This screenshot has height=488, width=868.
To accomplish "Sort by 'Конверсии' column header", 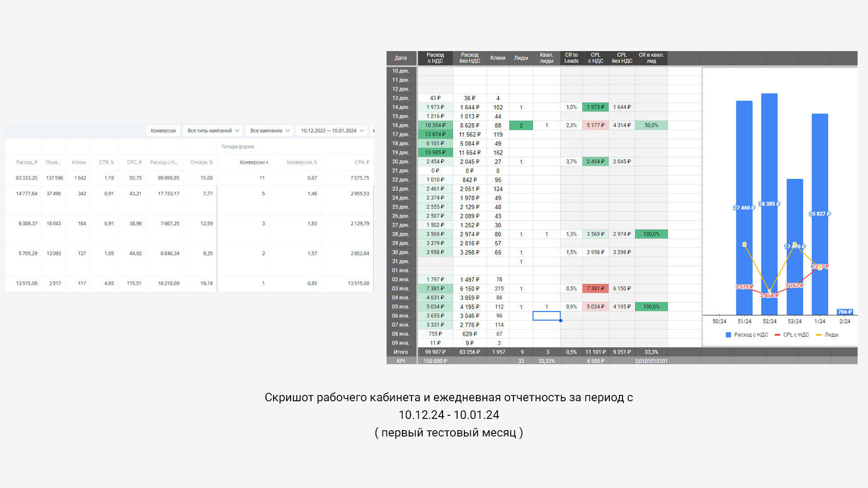I will (253, 162).
